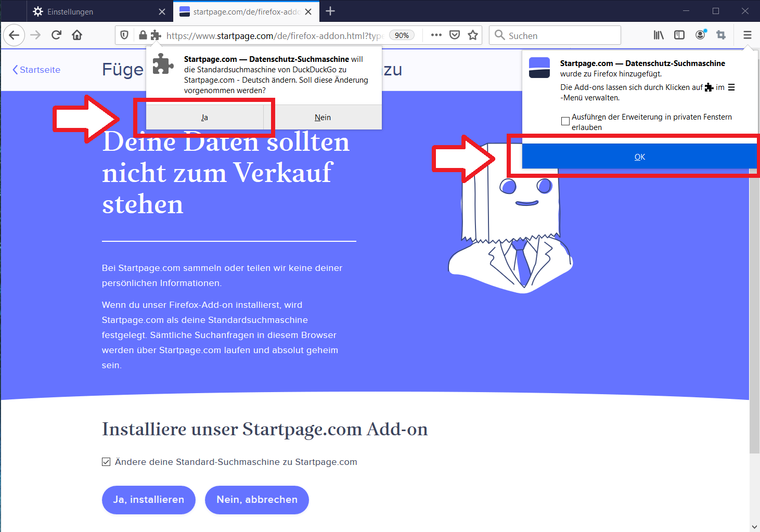
Task: Open page actions three-dot menu
Action: [x=436, y=35]
